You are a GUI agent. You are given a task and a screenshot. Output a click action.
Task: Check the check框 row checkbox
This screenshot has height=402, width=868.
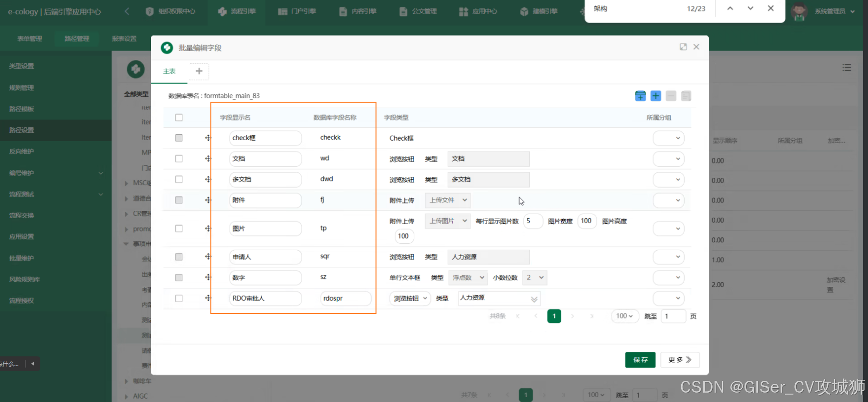(179, 138)
